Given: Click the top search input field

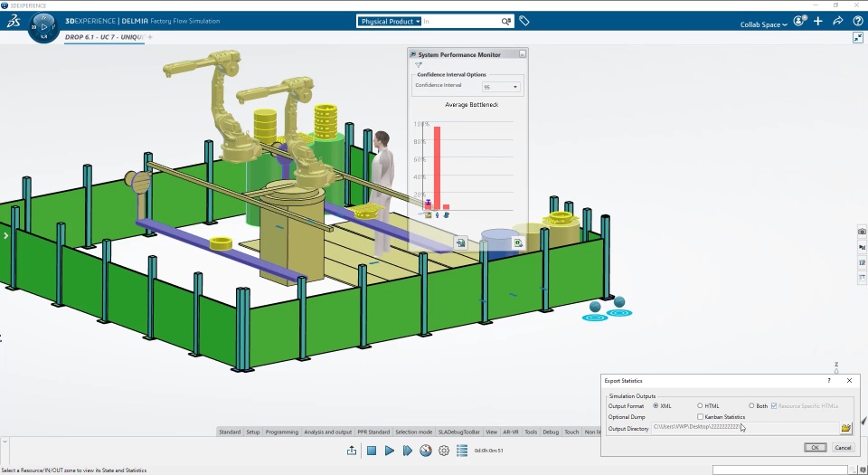Looking at the screenshot, I should 460,21.
